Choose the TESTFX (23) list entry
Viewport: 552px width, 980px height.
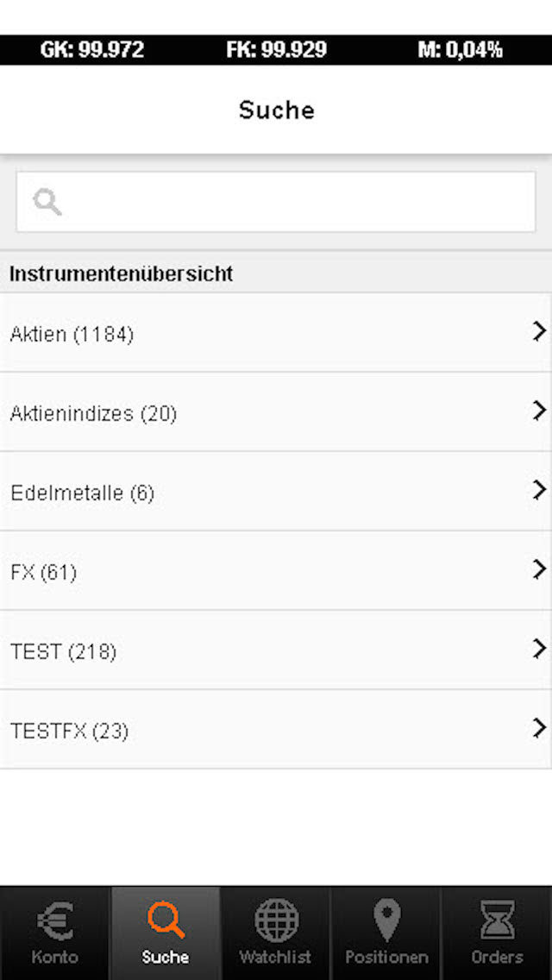point(69,732)
